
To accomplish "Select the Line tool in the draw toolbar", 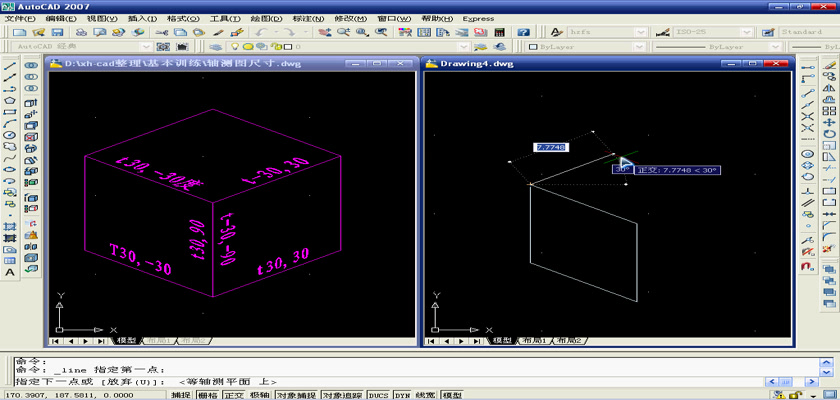I will (x=10, y=66).
